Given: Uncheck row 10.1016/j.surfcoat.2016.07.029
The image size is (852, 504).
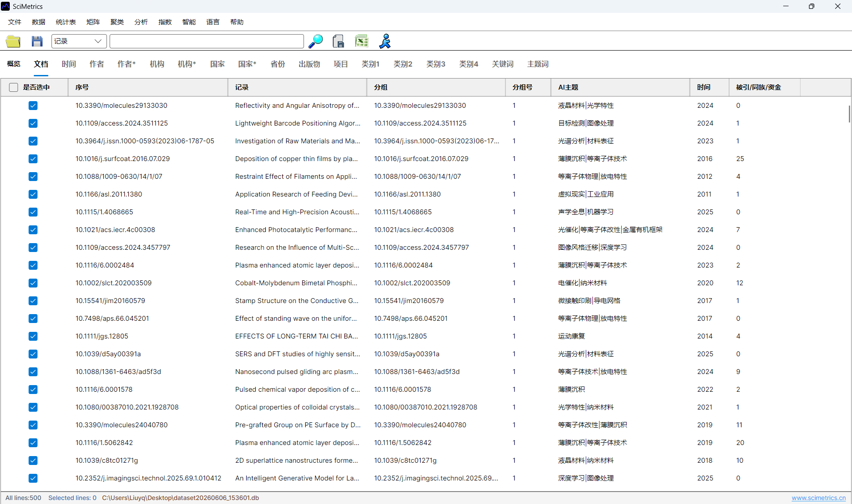Looking at the screenshot, I should [33, 159].
